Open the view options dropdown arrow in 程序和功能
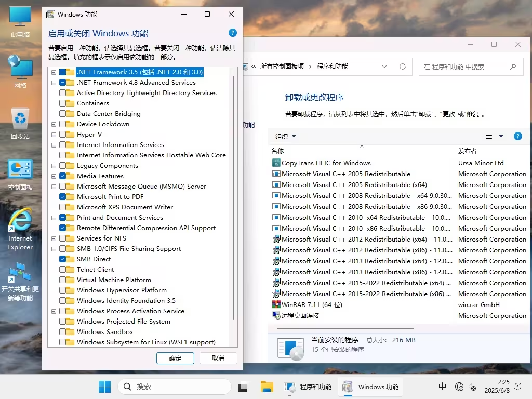 tap(501, 137)
